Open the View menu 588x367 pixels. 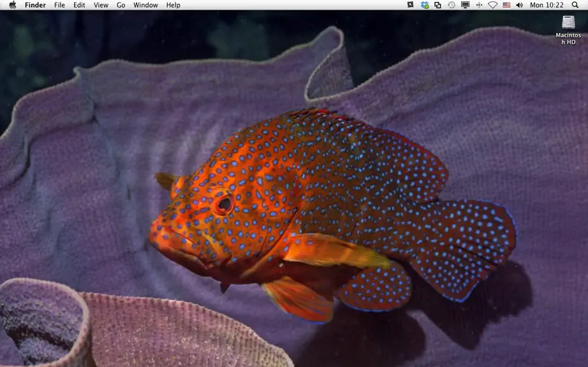point(101,5)
